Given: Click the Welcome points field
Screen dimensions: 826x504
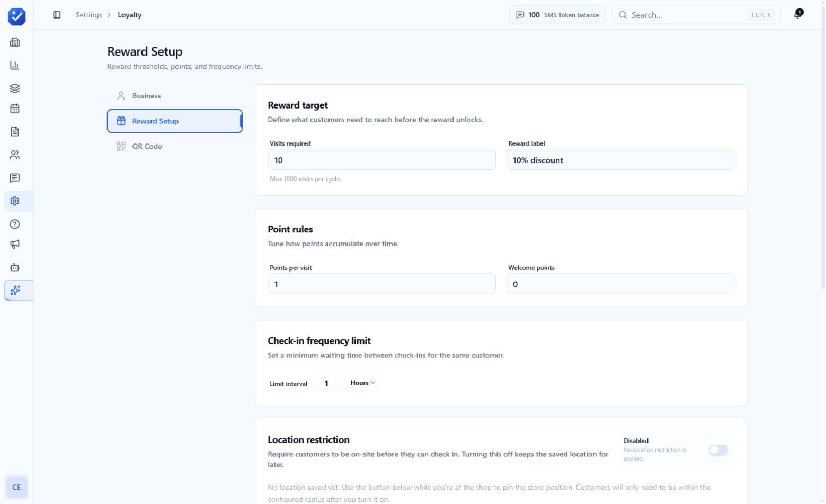Looking at the screenshot, I should [620, 284].
